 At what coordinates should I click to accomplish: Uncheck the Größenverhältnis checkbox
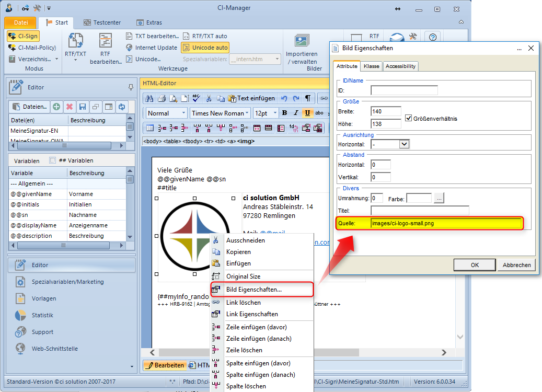click(409, 118)
